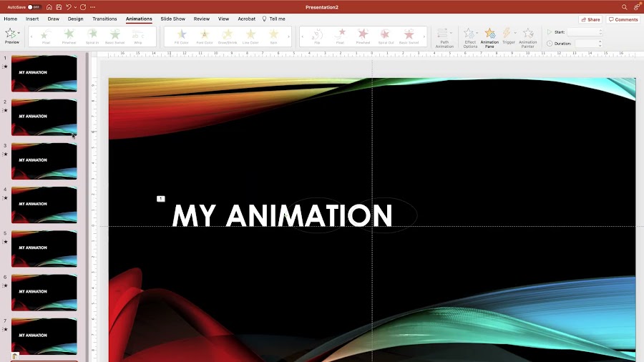This screenshot has width=644, height=362.
Task: Click the MY ANIMATION title text
Action: tap(282, 215)
